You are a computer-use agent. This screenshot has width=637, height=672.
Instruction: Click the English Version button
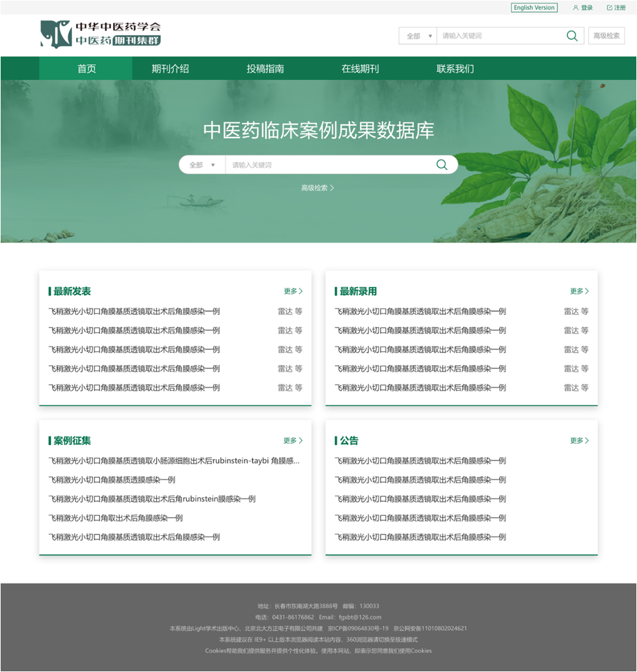point(534,8)
